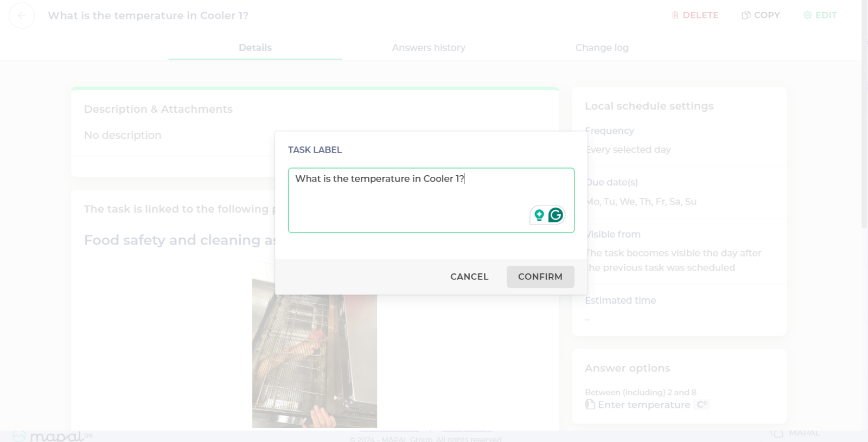Click the COPY button in the header
The height and width of the screenshot is (442, 868).
761,15
